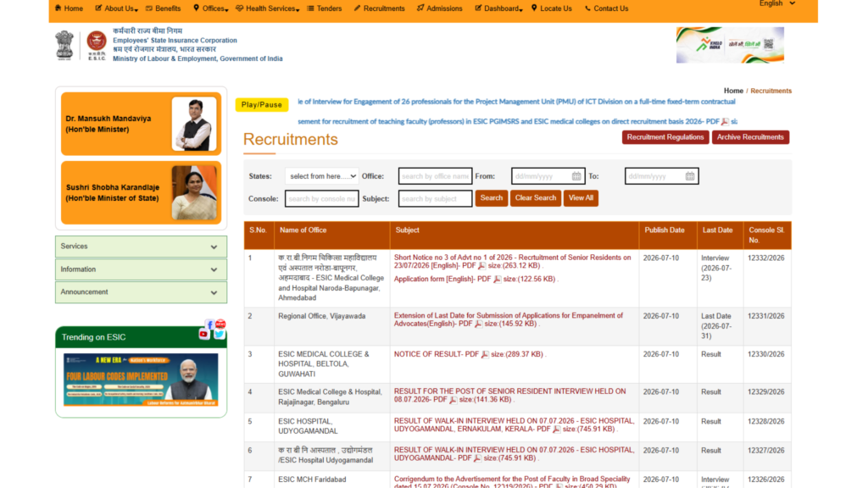
Task: Click the calendar icon in the To date field
Action: [690, 176]
